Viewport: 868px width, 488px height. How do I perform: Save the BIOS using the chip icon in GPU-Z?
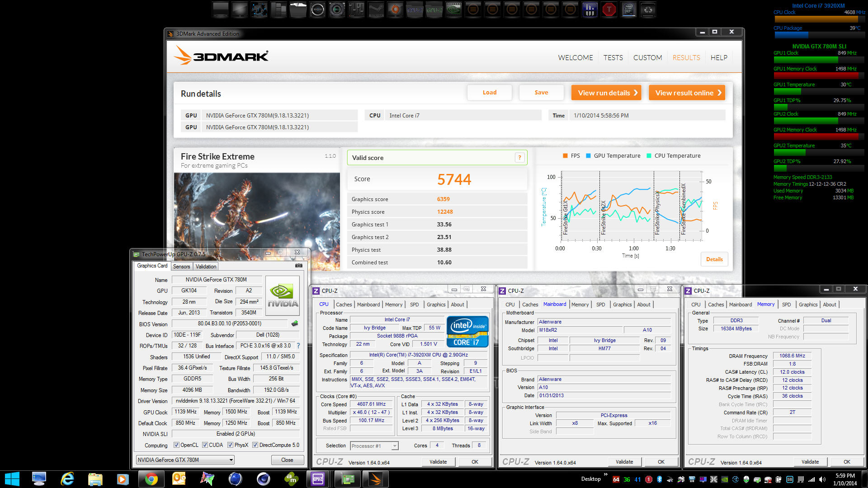[x=295, y=324]
